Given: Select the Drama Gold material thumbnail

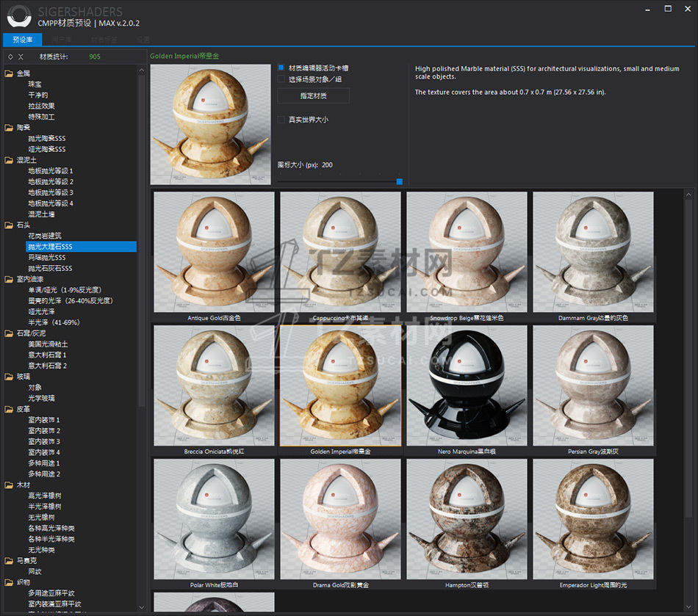Looking at the screenshot, I should point(340,519).
